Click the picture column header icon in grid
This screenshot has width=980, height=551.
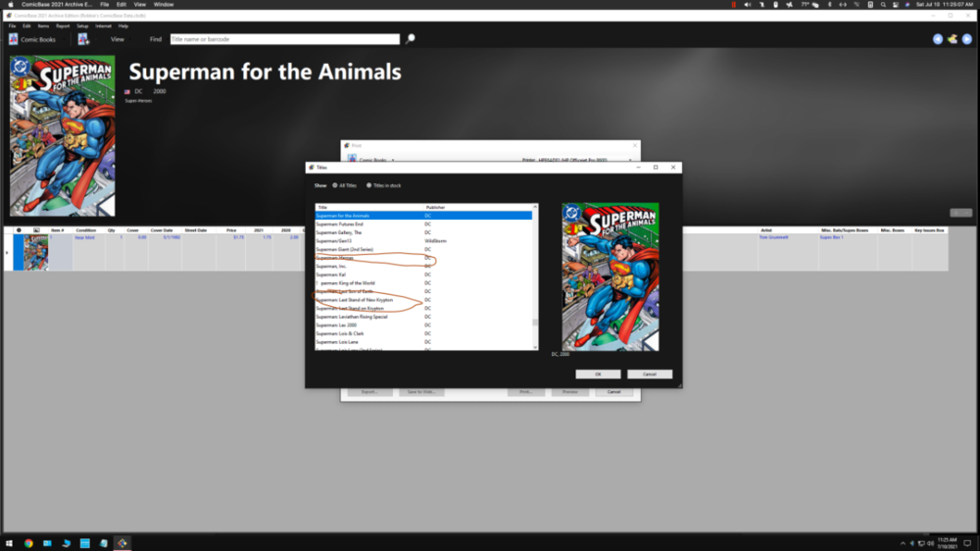pyautogui.click(x=36, y=230)
